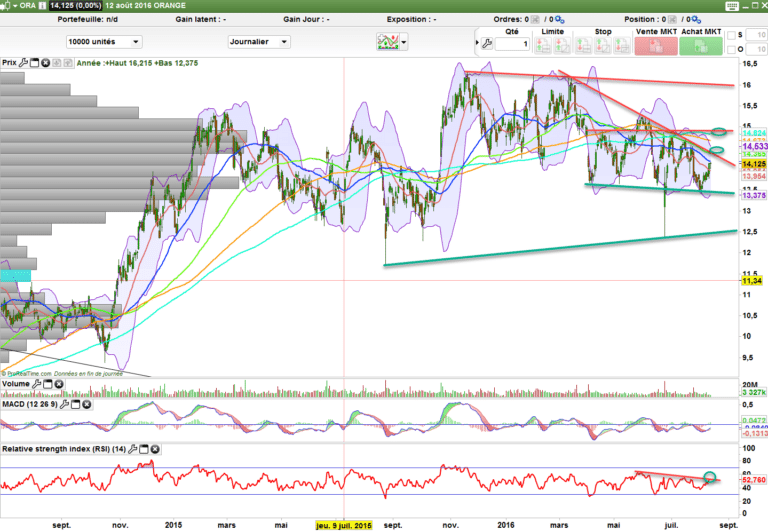768x531 pixels.
Task: Place a first Limite order icon
Action: (543, 46)
